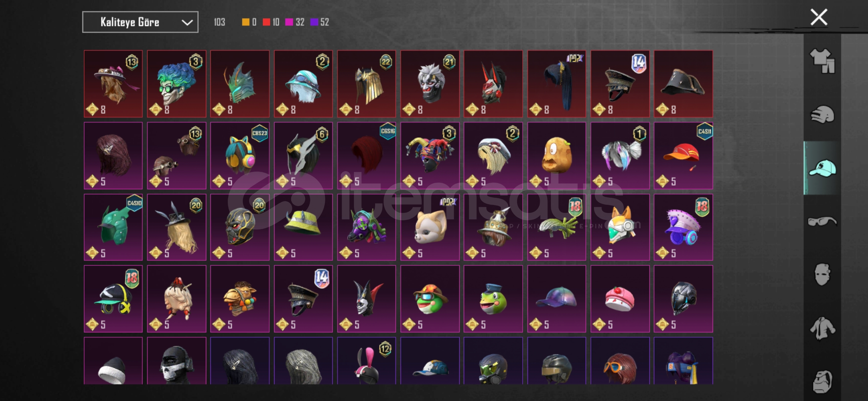This screenshot has width=868, height=401.
Task: Pick the red cap with C4S11 badge
Action: [x=683, y=156]
